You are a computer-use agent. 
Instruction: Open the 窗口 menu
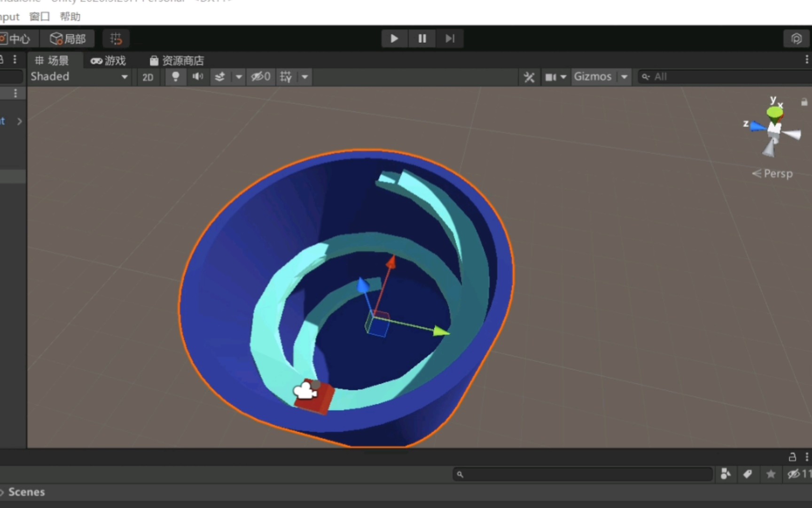pos(39,16)
